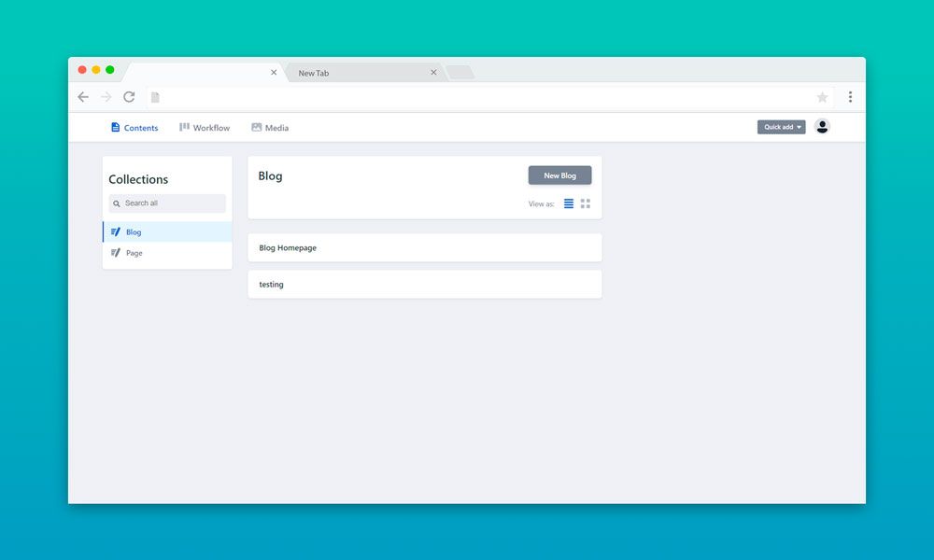Bookmark the page with the star icon
The height and width of the screenshot is (560, 934).
coord(822,97)
